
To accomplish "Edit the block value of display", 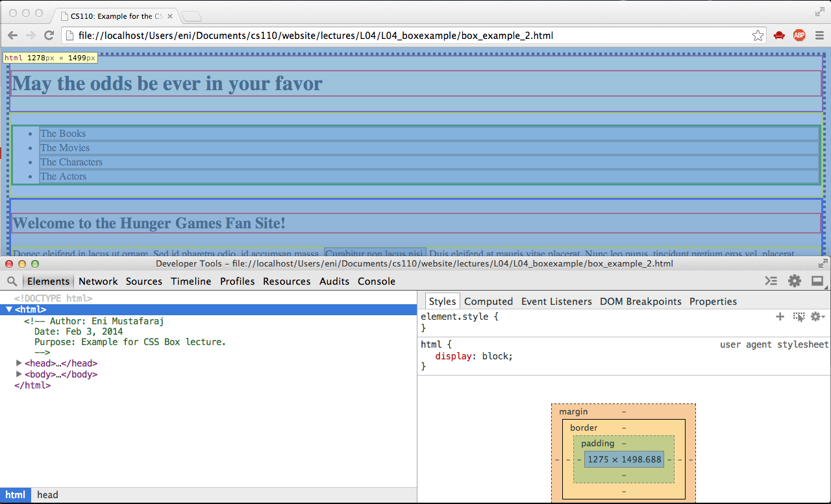I will click(x=496, y=356).
